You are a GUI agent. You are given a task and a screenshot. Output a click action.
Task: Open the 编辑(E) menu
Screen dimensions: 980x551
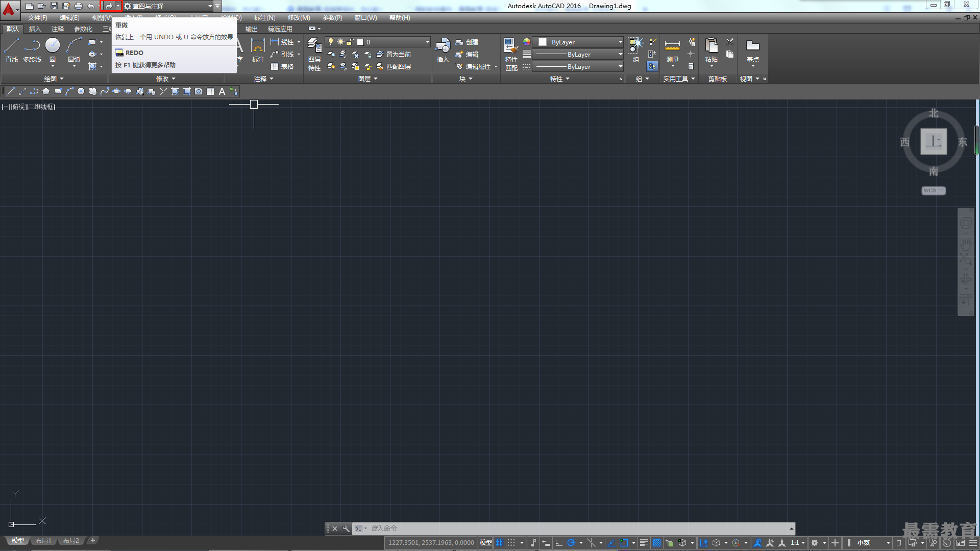(x=69, y=18)
